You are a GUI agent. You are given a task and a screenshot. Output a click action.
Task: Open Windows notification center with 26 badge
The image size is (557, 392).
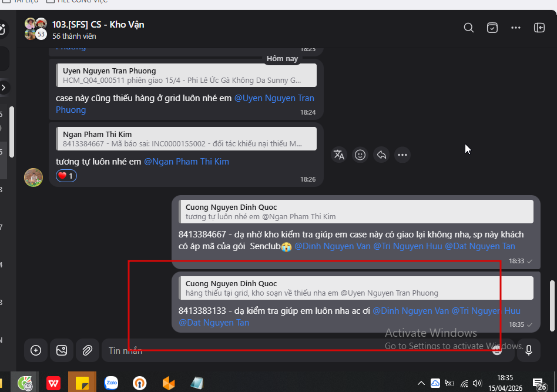pyautogui.click(x=539, y=384)
